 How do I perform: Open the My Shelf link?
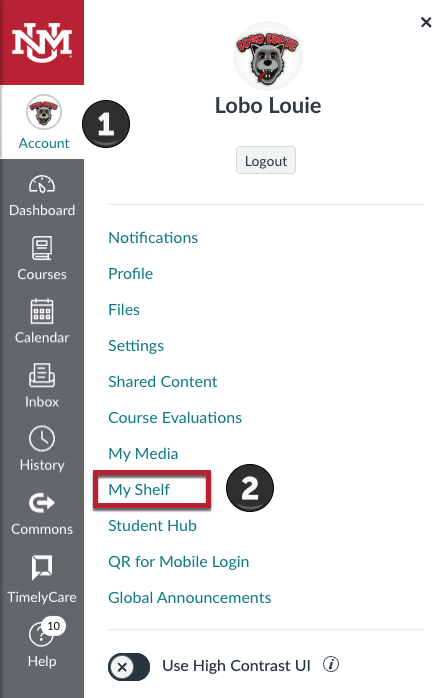tap(139, 490)
